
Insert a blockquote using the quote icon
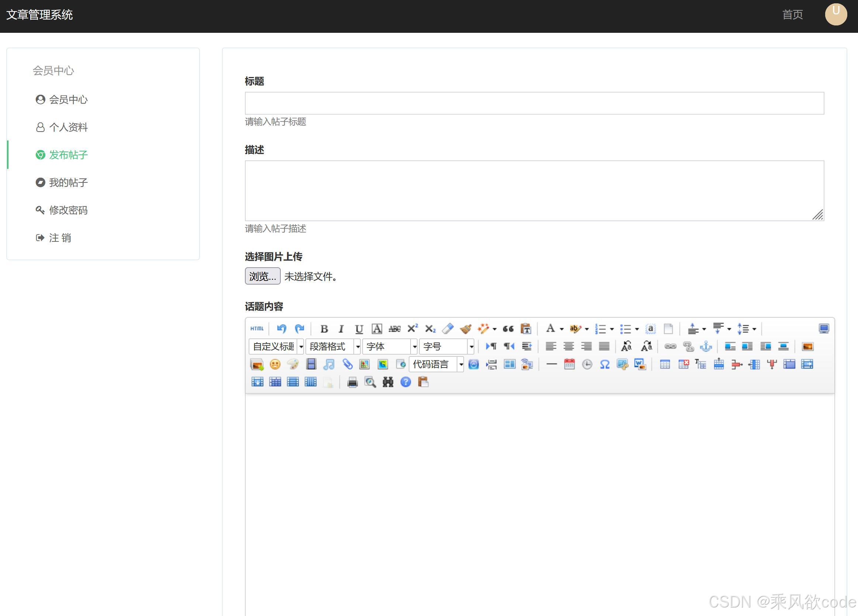tap(509, 328)
